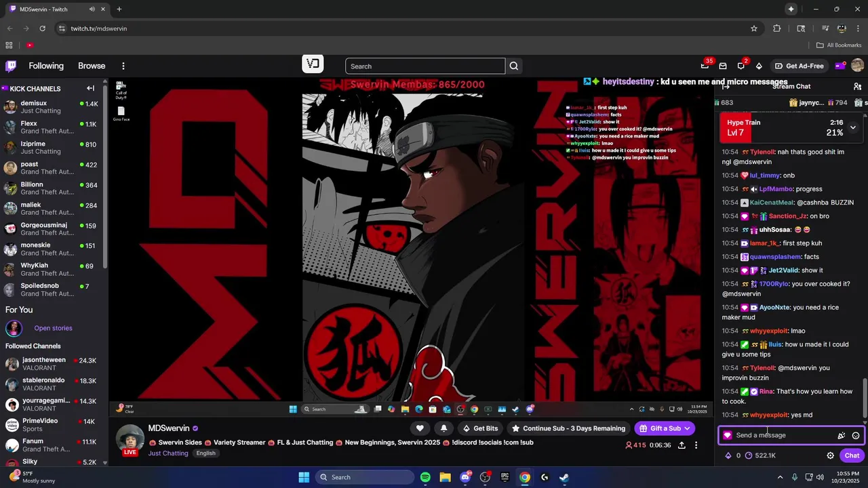
Task: Click the Get Ad-Free button
Action: (x=800, y=66)
